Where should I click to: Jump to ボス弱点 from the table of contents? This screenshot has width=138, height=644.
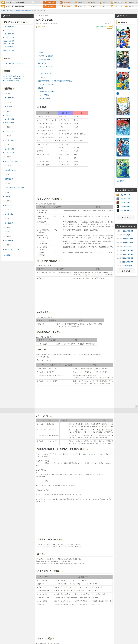click(41, 52)
